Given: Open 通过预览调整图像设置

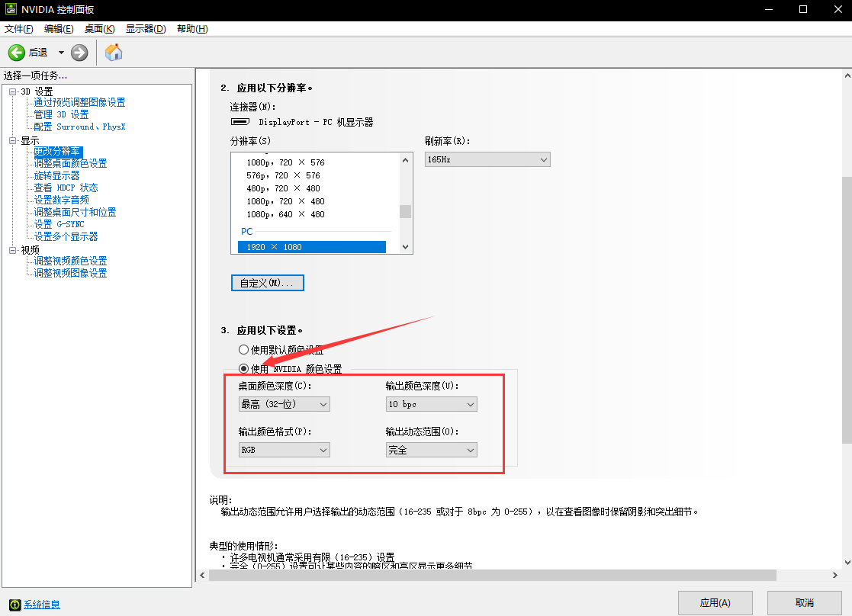Looking at the screenshot, I should point(79,102).
